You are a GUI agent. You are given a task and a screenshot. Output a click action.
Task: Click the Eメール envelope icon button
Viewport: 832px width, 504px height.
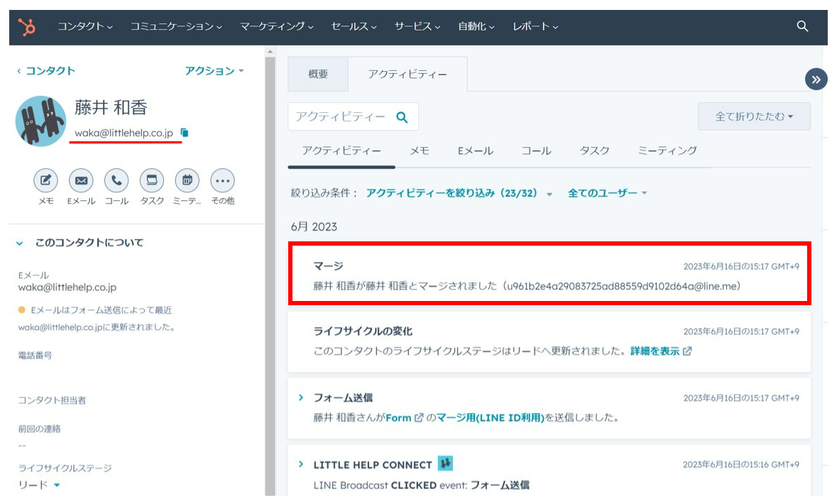coord(81,181)
